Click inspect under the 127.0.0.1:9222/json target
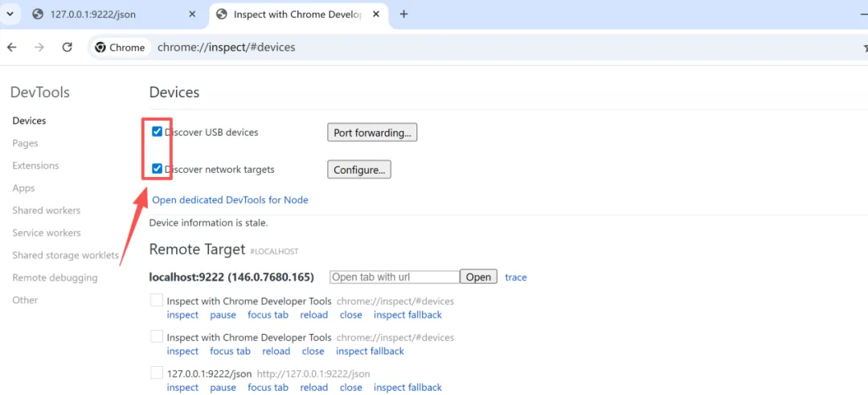 tap(182, 387)
